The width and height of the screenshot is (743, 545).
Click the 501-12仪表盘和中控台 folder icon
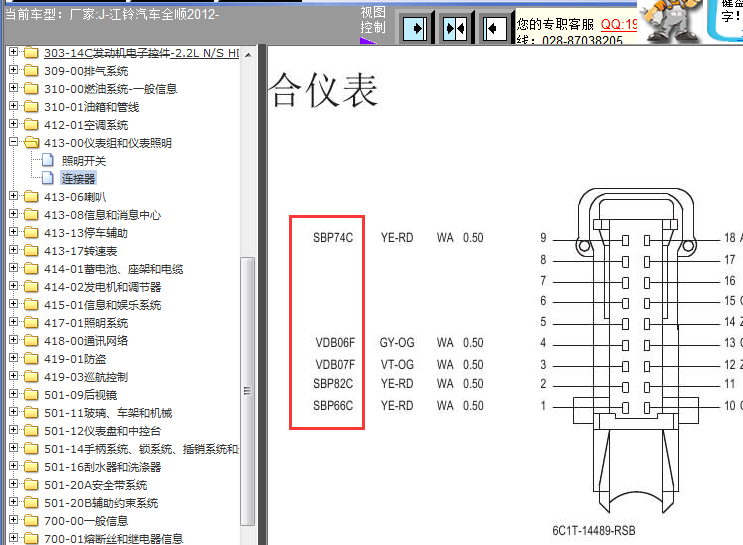coord(31,431)
